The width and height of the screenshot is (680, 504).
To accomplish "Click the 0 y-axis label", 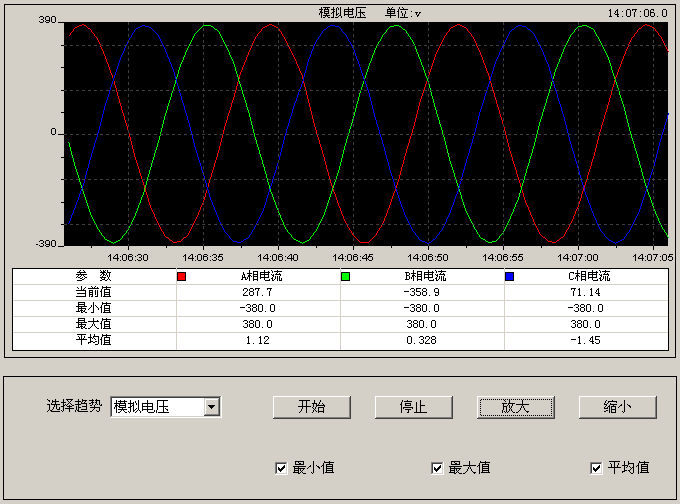I will click(53, 132).
